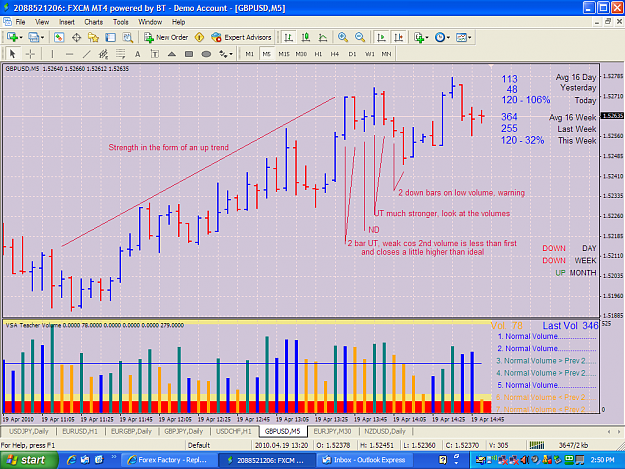
Task: Switch to USDCHF,H1 chart tab
Action: point(234,431)
